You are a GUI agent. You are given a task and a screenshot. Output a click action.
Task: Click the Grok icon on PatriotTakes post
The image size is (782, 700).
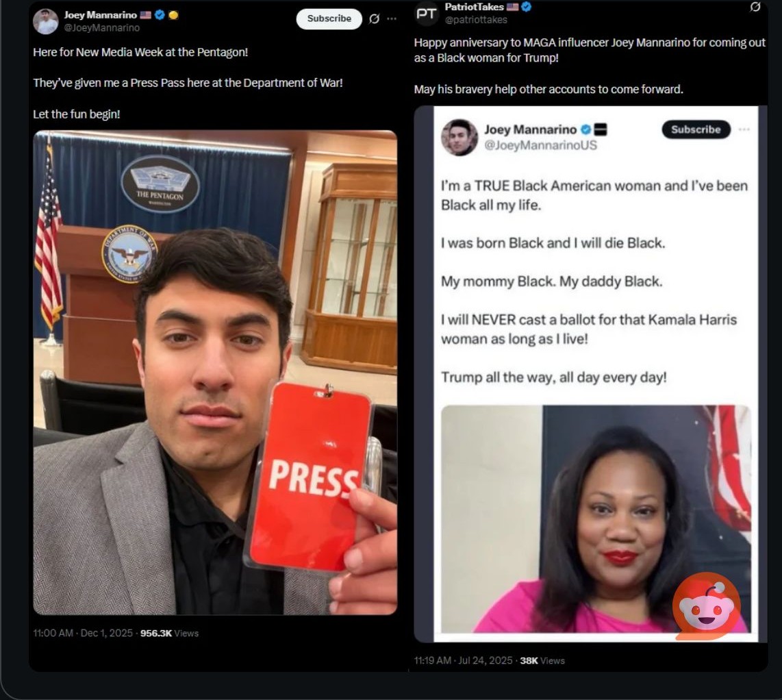[755, 8]
